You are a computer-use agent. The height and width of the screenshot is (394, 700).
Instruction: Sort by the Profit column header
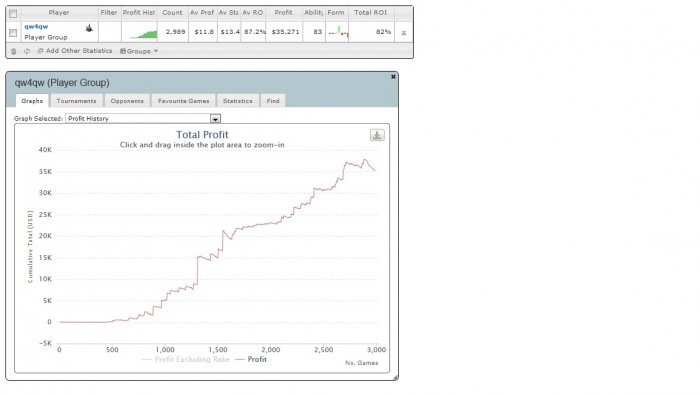(283, 12)
